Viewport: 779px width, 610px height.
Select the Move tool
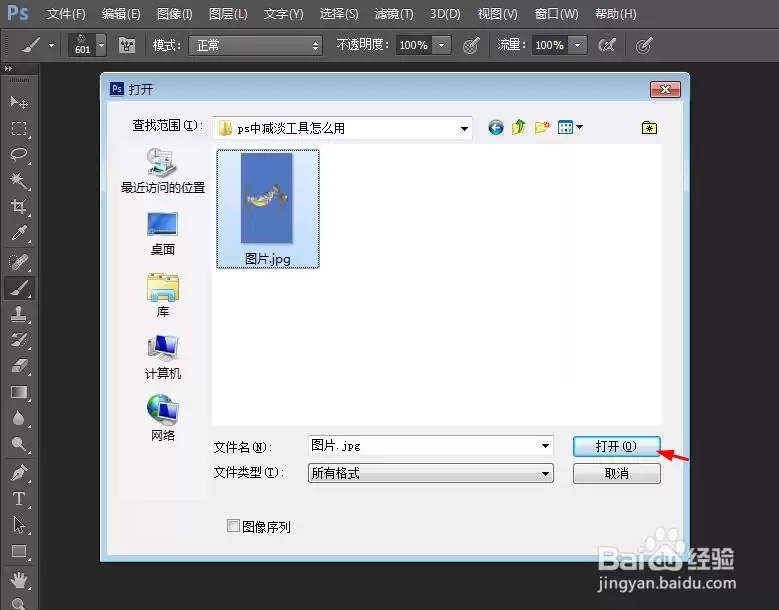(x=19, y=102)
